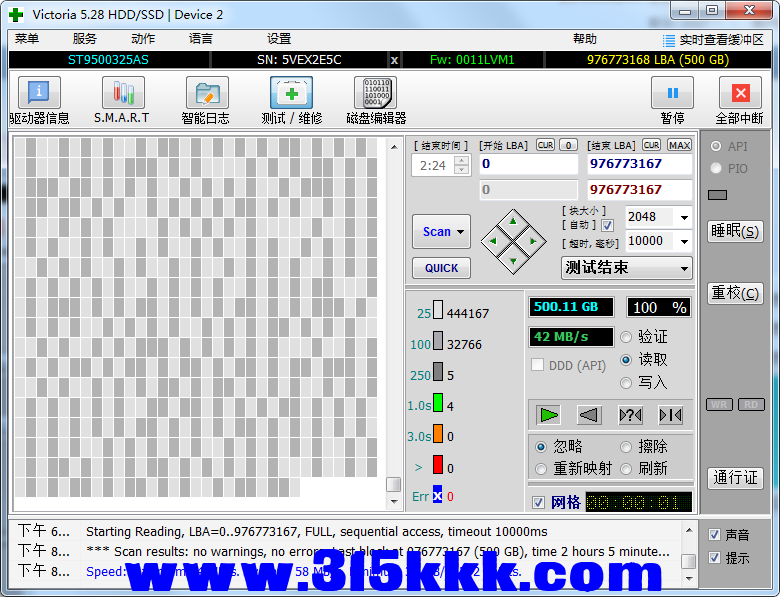Open the 菜单 menu

tap(27, 39)
